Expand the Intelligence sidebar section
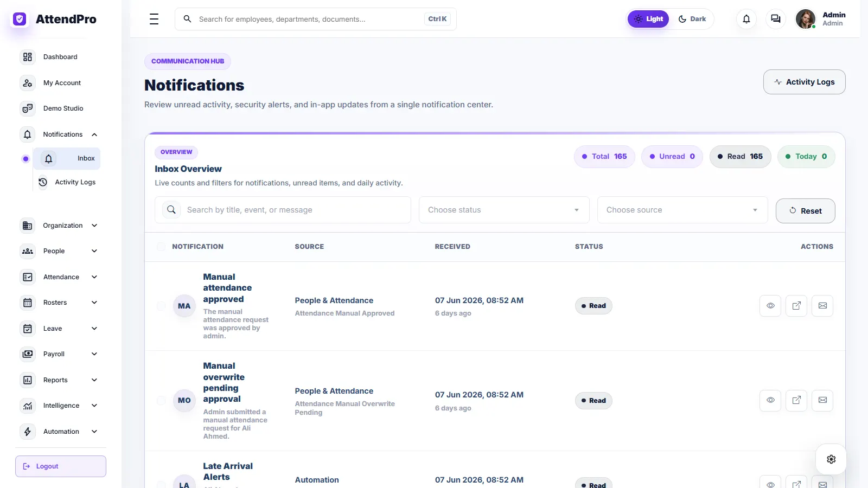This screenshot has width=868, height=488. pyautogui.click(x=94, y=406)
